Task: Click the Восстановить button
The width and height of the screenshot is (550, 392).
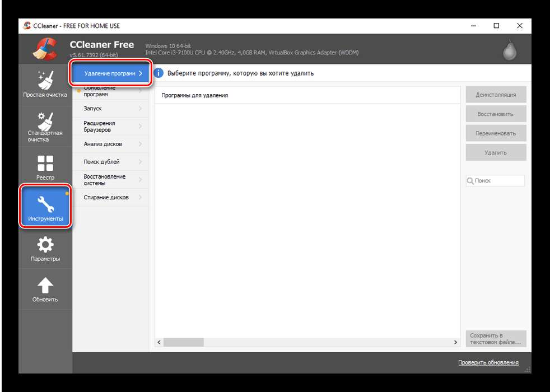Action: click(x=496, y=114)
